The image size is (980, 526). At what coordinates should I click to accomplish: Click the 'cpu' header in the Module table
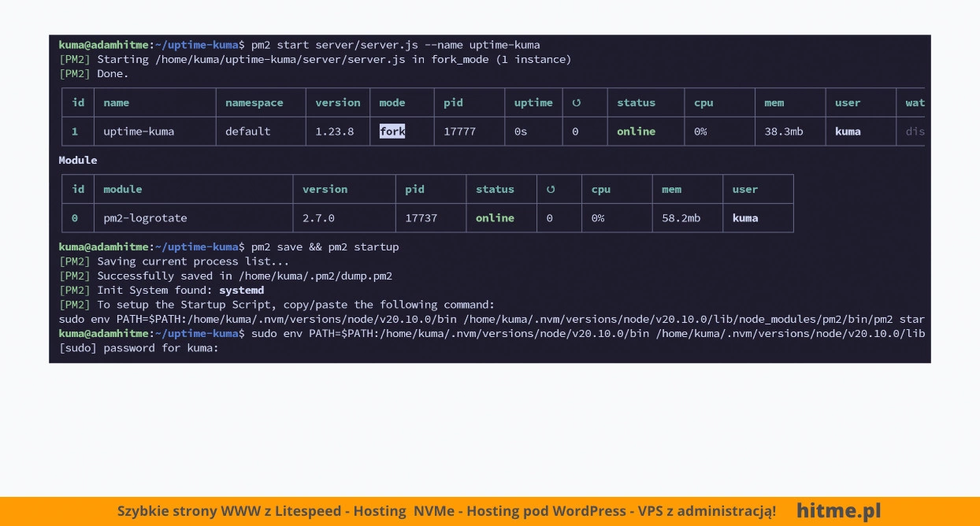click(601, 190)
